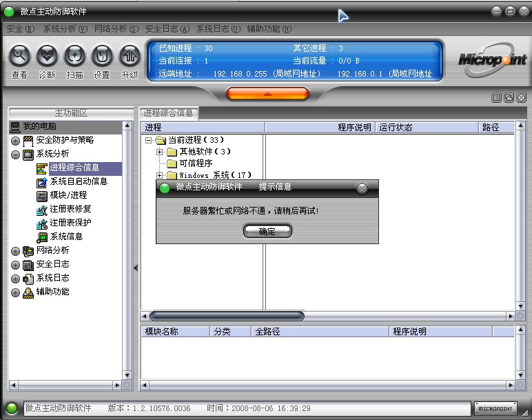Open the 安全 menu

[x=20, y=29]
